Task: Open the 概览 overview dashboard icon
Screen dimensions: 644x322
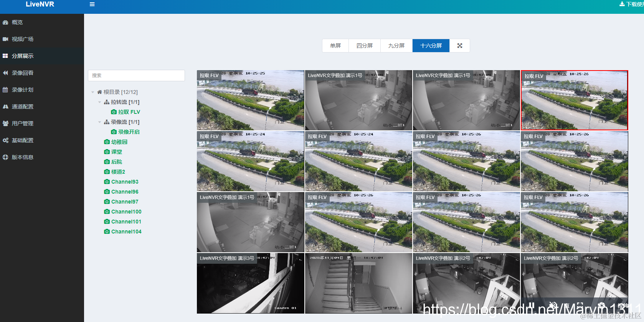Action: click(5, 22)
